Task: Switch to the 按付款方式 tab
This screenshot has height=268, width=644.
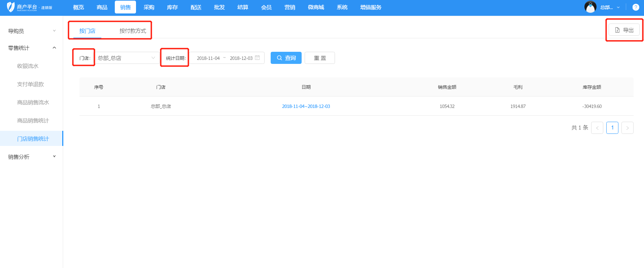Action: coord(133,31)
